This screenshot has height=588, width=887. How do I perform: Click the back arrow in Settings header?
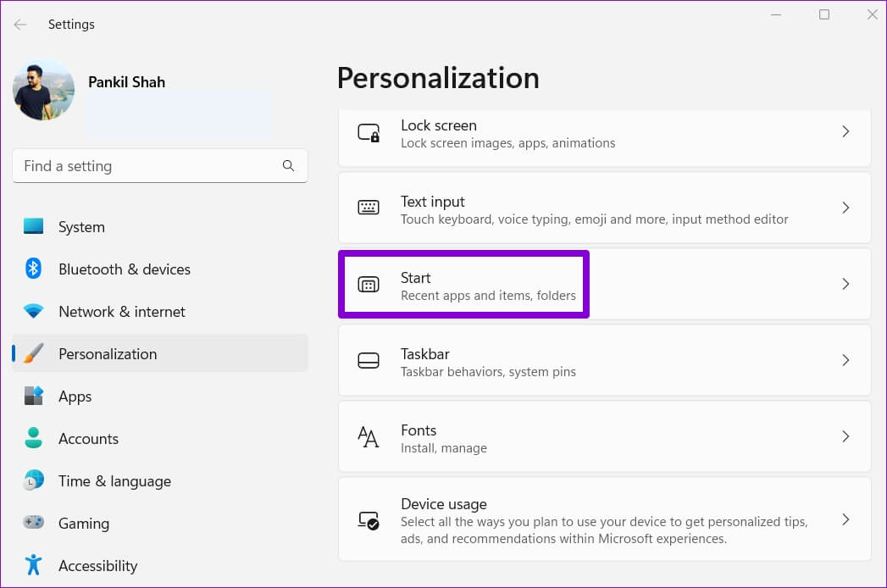click(20, 25)
